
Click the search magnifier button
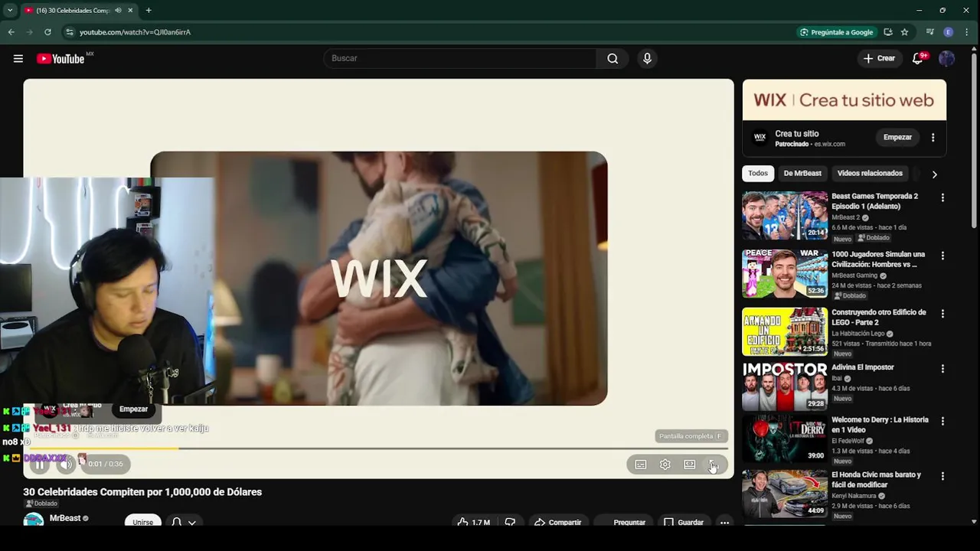(612, 58)
